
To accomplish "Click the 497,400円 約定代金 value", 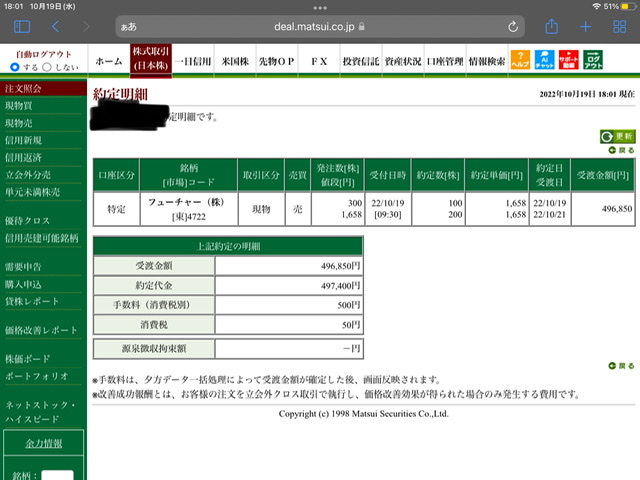I will click(x=340, y=286).
